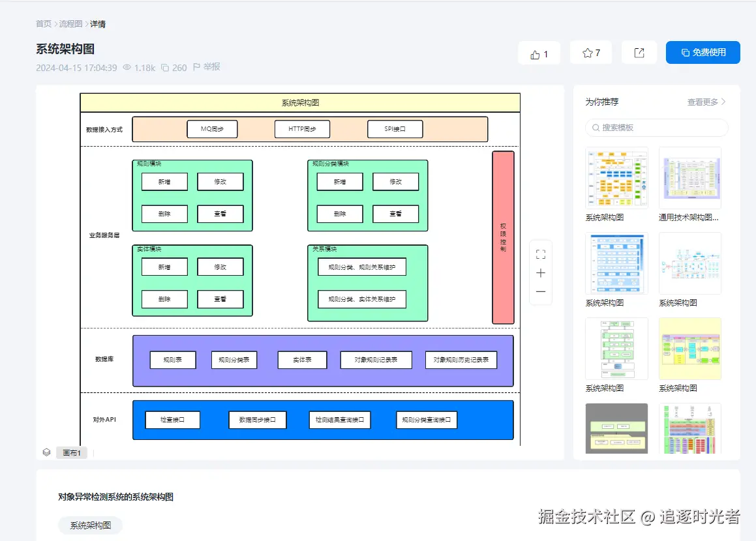Open the layers icon beside 画布1
Viewport: 756px width, 541px height.
tap(46, 452)
